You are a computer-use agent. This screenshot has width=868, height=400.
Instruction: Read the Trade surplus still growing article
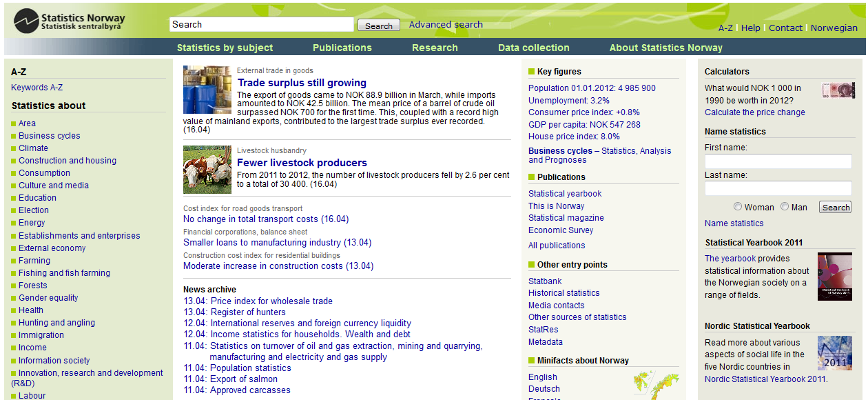click(x=302, y=83)
